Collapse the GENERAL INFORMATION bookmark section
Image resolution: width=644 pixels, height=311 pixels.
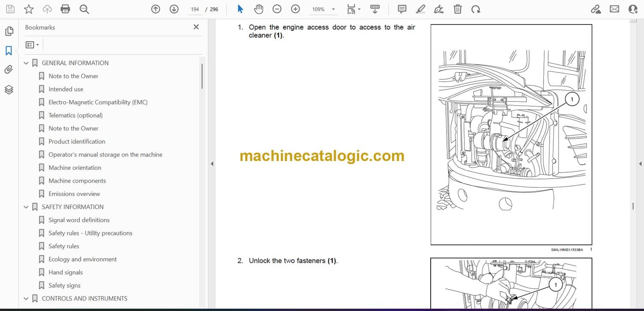point(26,63)
